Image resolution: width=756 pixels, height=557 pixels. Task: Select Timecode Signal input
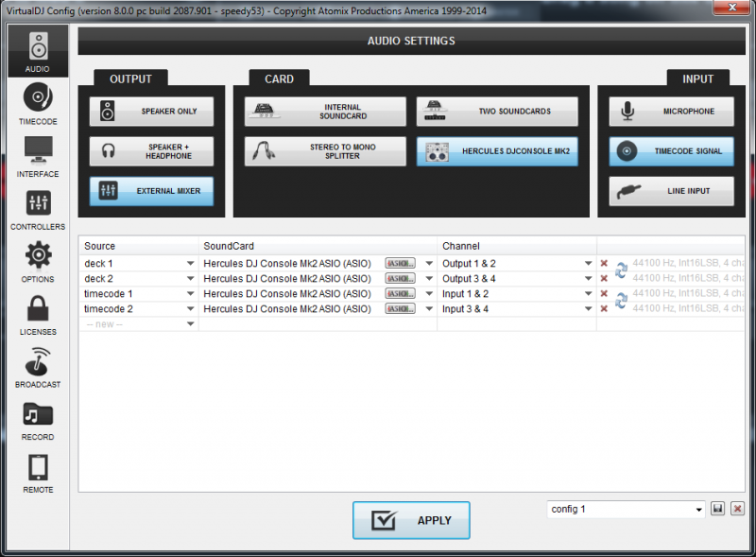point(671,151)
